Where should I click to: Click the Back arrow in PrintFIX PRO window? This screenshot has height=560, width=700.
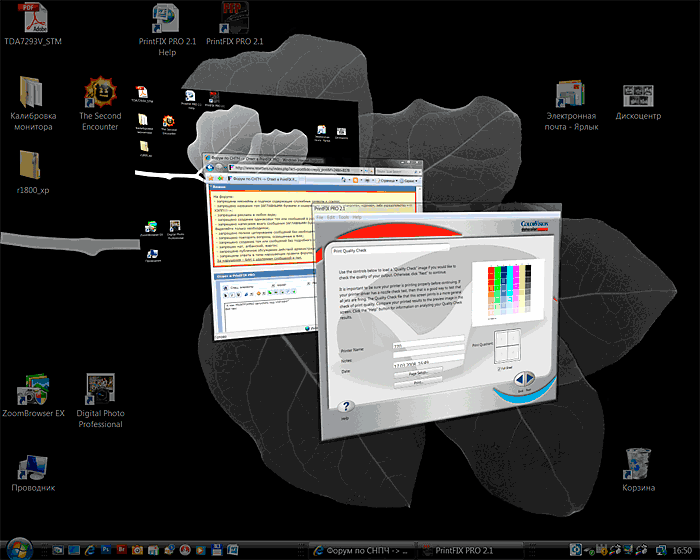[520, 379]
